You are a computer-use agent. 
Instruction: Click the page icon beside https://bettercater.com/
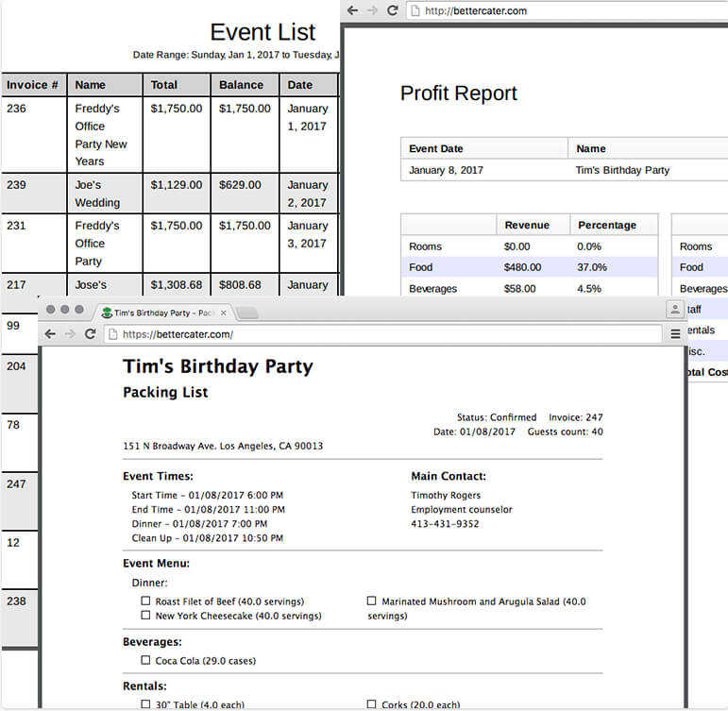[x=112, y=334]
